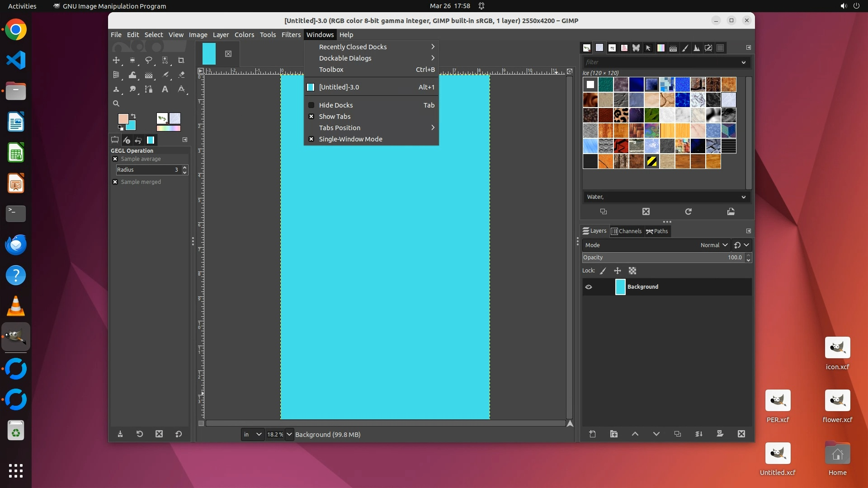Delete layer with bottom-right X icon
Viewport: 868px width, 488px height.
pyautogui.click(x=741, y=434)
